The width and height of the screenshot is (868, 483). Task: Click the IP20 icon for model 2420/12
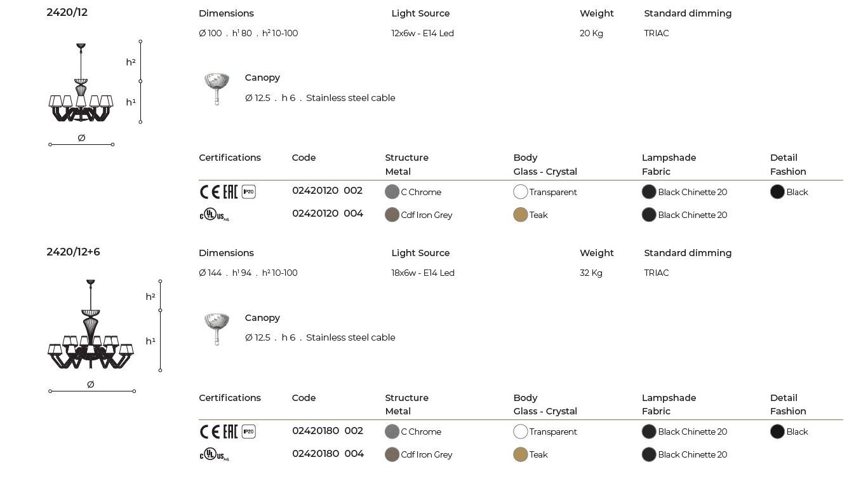(x=249, y=192)
